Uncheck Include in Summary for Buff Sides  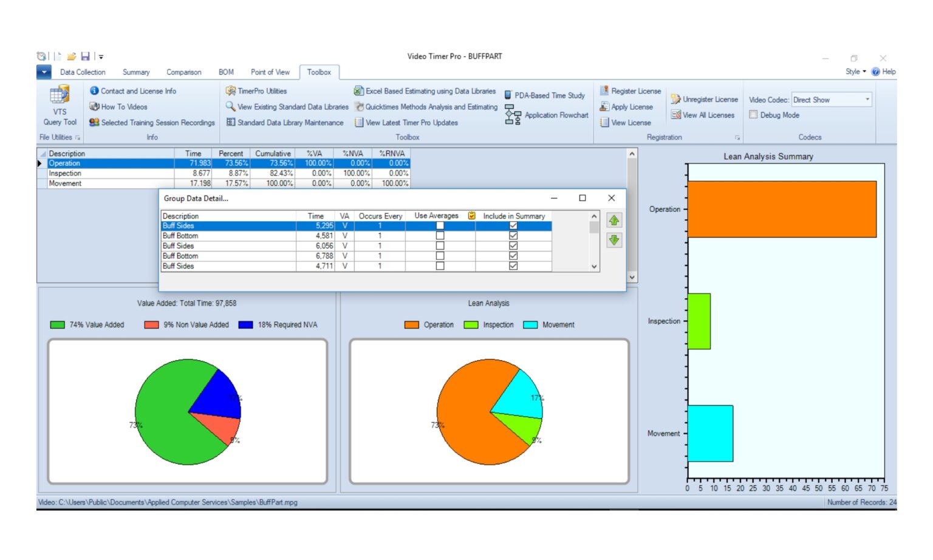(513, 225)
